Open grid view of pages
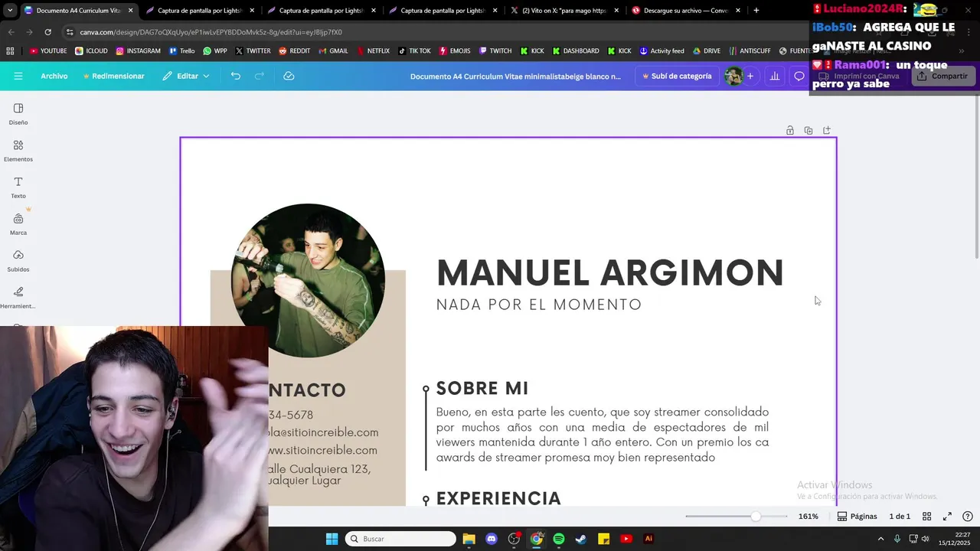Image resolution: width=980 pixels, height=551 pixels. [x=926, y=517]
